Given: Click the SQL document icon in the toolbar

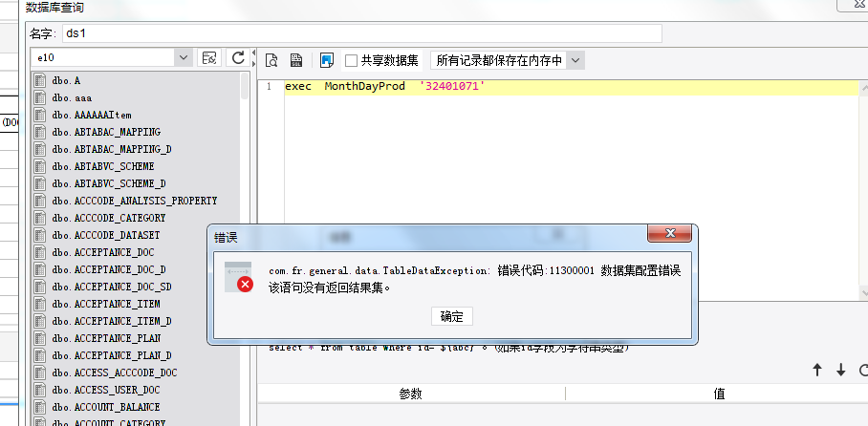Looking at the screenshot, I should [x=296, y=60].
